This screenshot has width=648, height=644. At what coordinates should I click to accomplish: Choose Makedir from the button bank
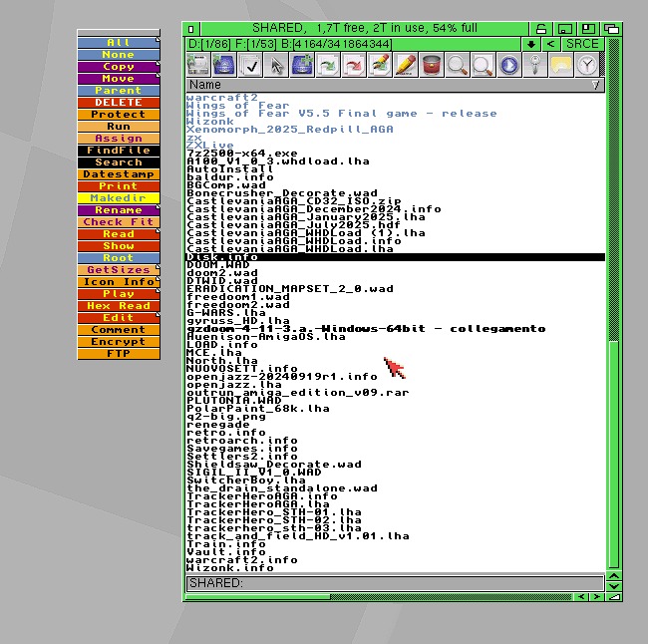tap(119, 198)
